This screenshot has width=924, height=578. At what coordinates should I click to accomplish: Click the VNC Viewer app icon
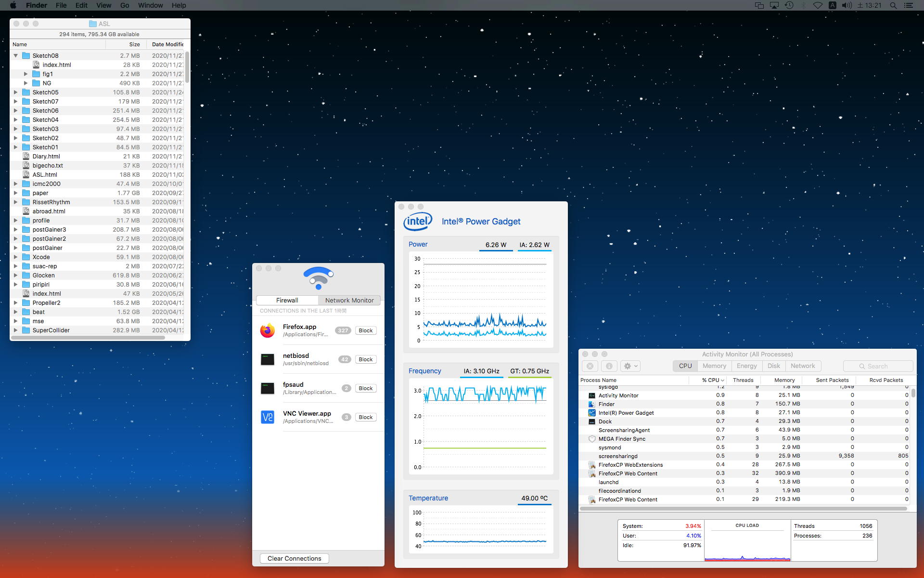tap(268, 417)
